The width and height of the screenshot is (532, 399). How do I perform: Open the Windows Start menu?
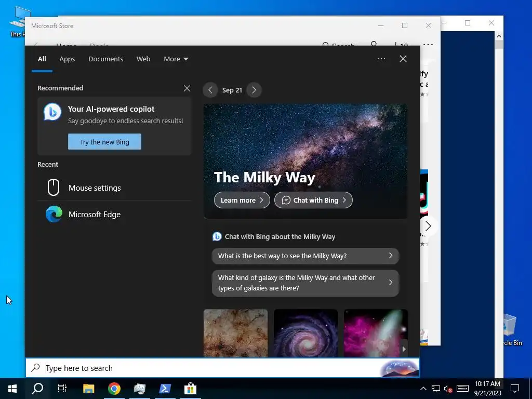[x=12, y=389]
